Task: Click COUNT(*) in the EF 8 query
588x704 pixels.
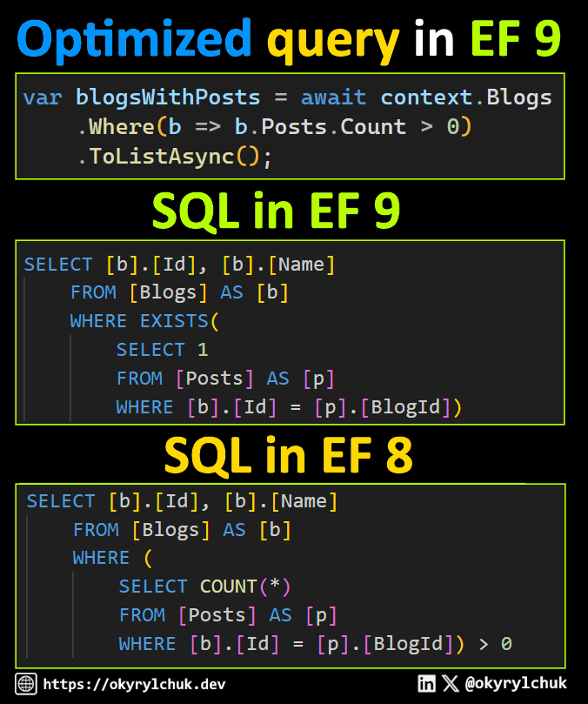Action: (x=245, y=587)
